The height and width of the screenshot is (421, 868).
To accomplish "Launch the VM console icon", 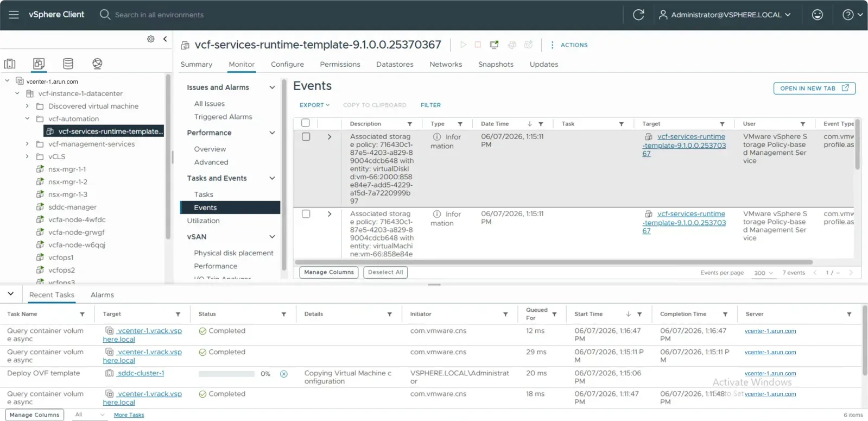I will (x=494, y=45).
